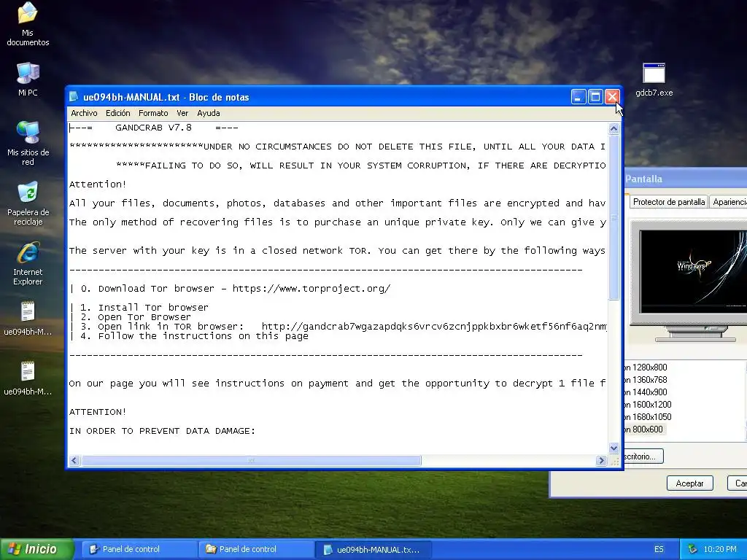Click the system tray icon beside the clock

coord(692,549)
